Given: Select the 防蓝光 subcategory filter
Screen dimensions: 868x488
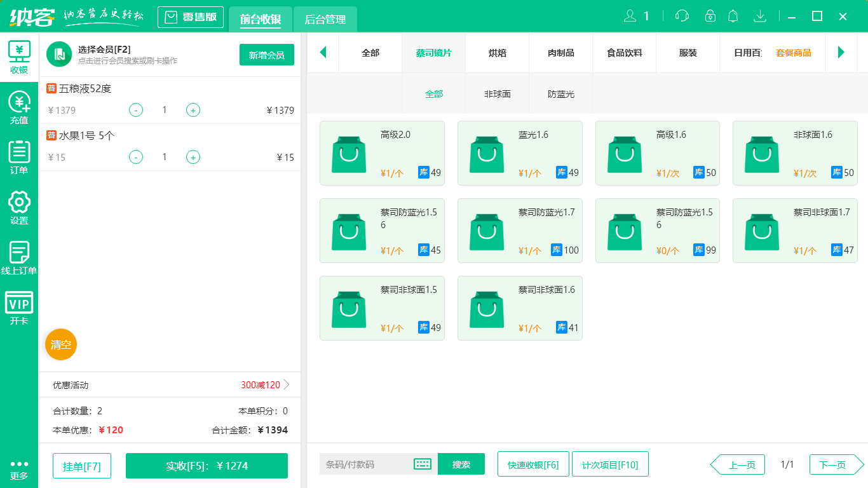Looking at the screenshot, I should (x=560, y=94).
